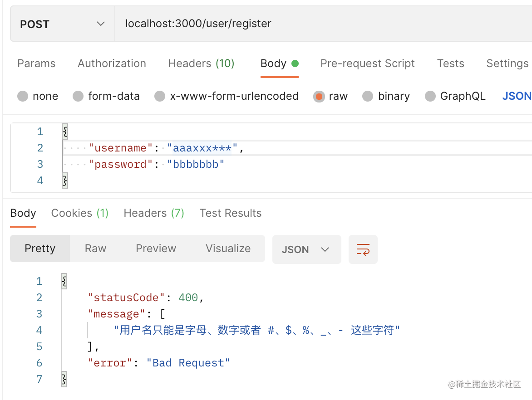Open response Cookies (1) tab
532x400 pixels.
[80, 213]
